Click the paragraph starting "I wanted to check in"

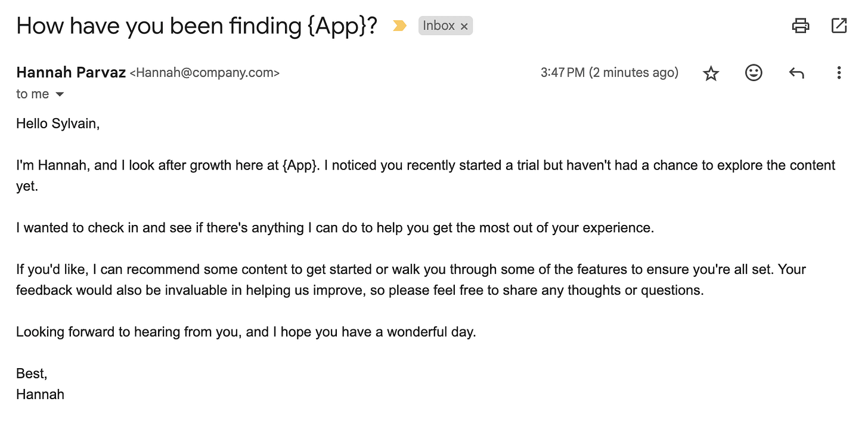pyautogui.click(x=335, y=228)
